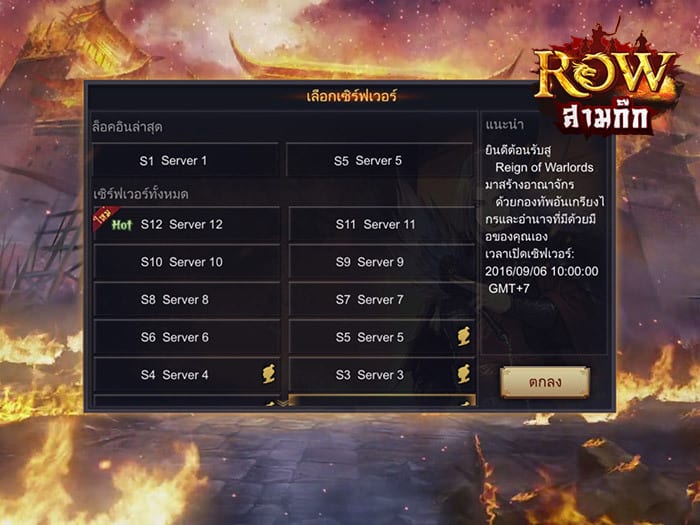700x525 pixels.
Task: Select S1 Server 1 from recent logins
Action: [185, 160]
